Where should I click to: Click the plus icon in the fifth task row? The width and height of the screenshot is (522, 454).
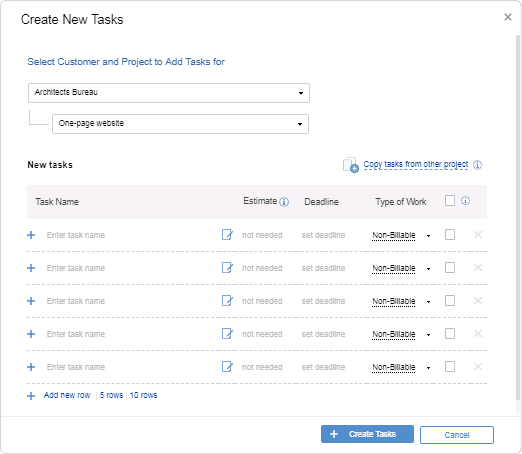(31, 367)
